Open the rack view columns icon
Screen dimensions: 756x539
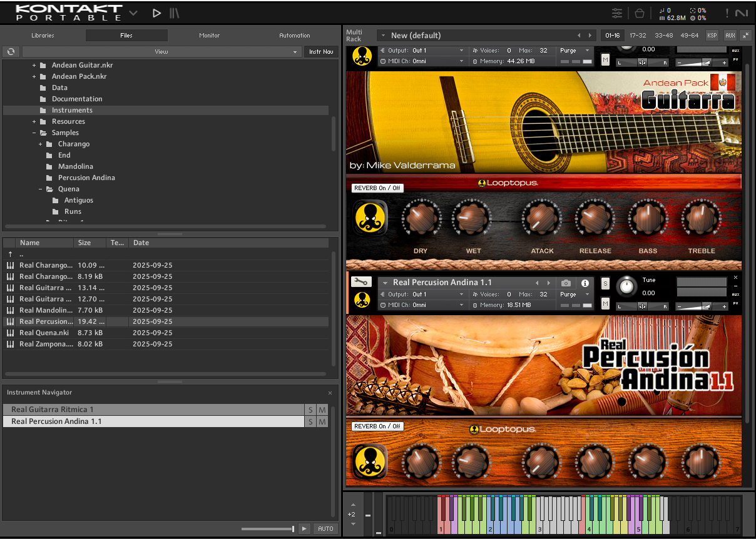(x=175, y=13)
